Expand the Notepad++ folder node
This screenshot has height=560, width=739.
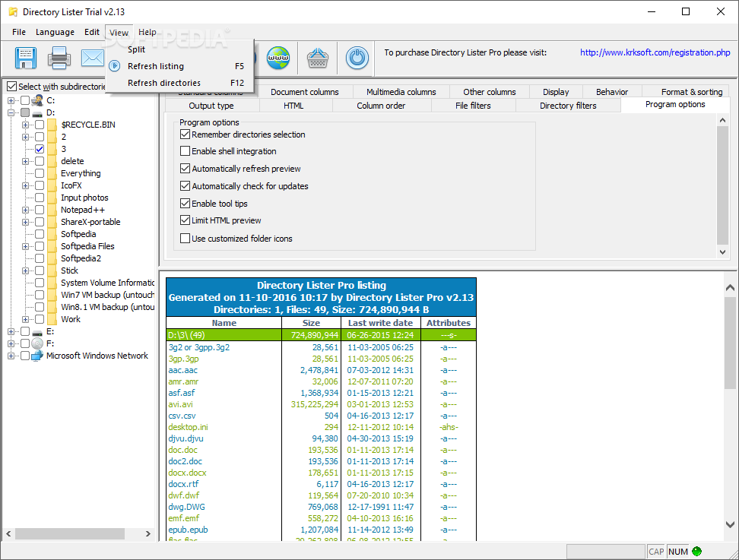click(25, 210)
